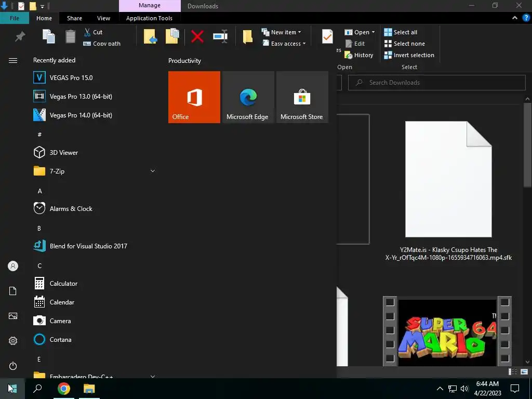Image resolution: width=532 pixels, height=399 pixels.
Task: Click the Start menu hamburger expand icon
Action: click(13, 60)
